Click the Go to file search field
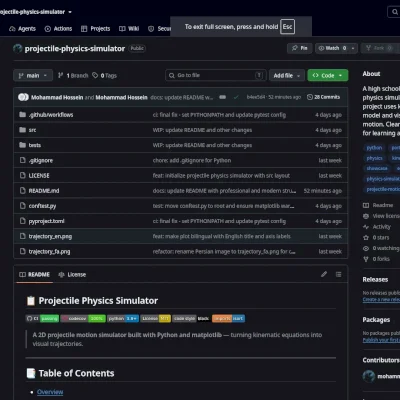This screenshot has height=400, width=400. pos(216,75)
